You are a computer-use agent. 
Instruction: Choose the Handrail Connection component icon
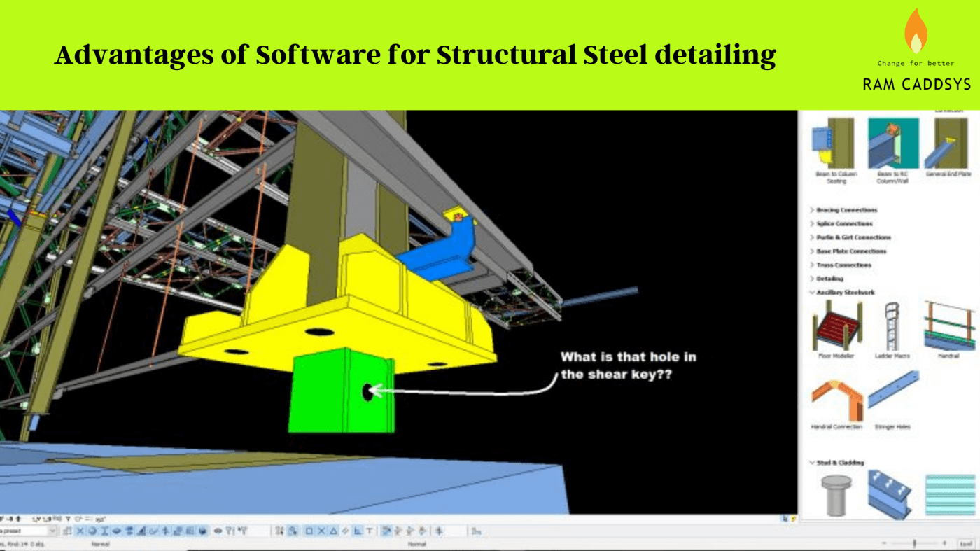click(837, 399)
